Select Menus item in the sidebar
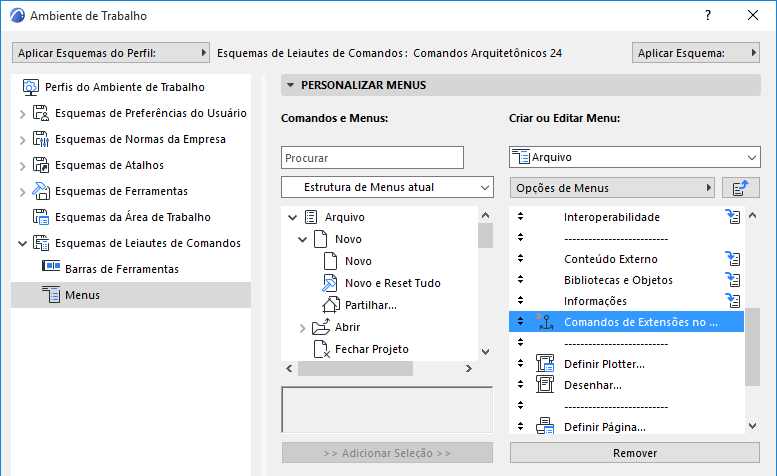The width and height of the screenshot is (777, 476). coord(82,295)
